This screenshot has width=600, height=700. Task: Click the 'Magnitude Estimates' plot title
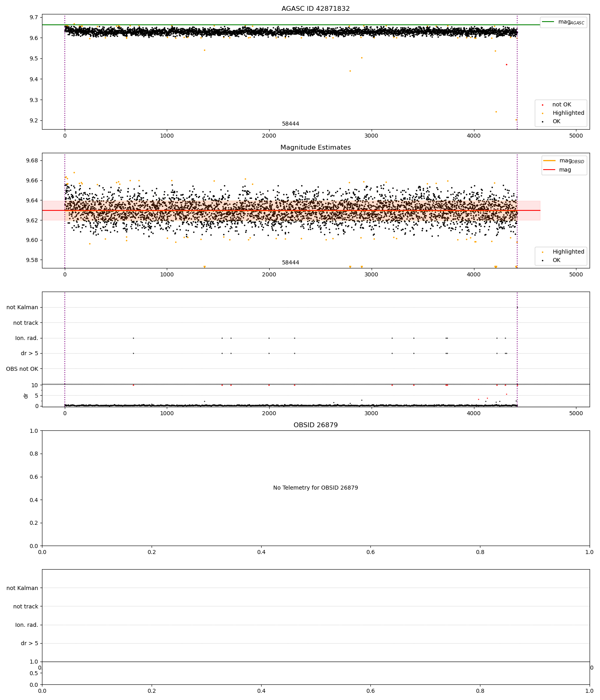click(316, 148)
